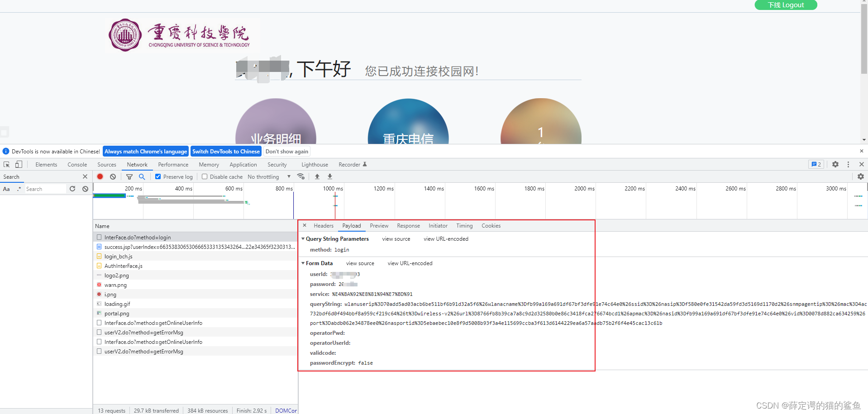
Task: Open DevTools more options kebab menu
Action: (x=849, y=164)
